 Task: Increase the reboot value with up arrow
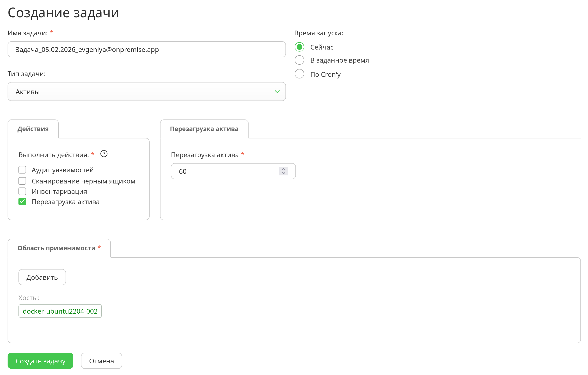(284, 169)
